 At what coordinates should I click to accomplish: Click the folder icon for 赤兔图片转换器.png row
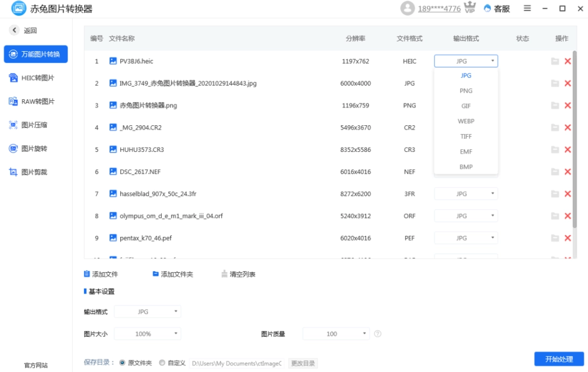[555, 106]
